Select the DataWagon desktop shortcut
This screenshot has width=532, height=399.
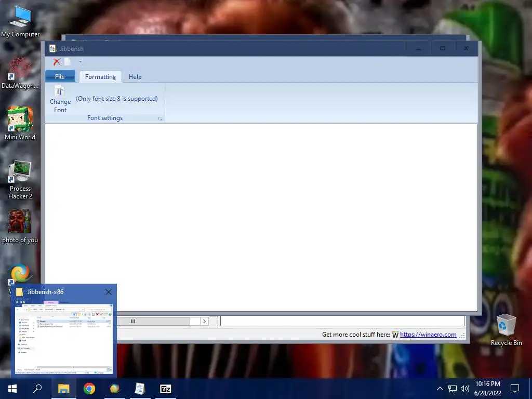(x=20, y=73)
